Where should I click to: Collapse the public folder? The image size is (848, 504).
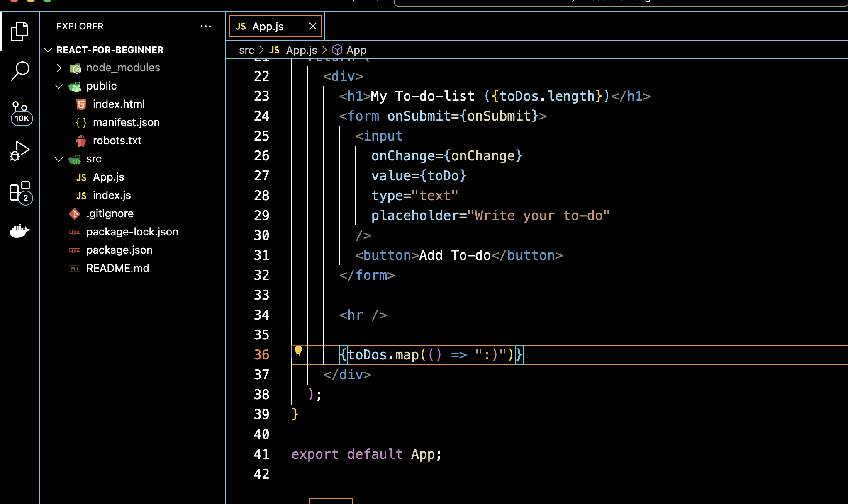59,86
